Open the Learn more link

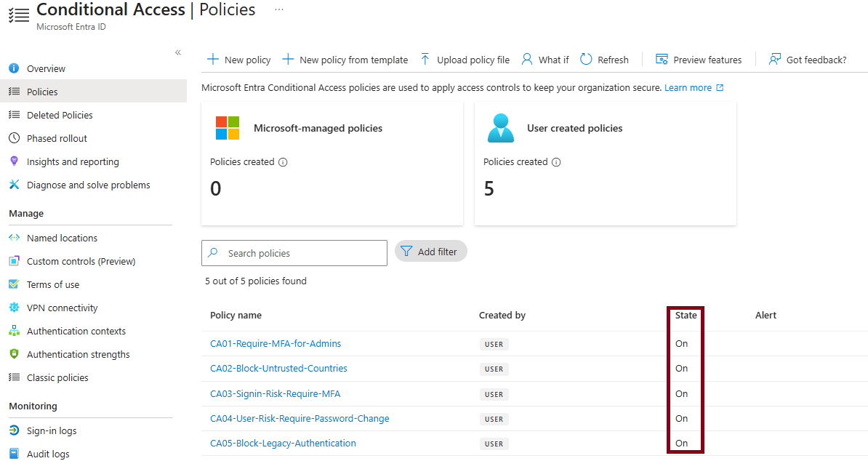pyautogui.click(x=688, y=87)
